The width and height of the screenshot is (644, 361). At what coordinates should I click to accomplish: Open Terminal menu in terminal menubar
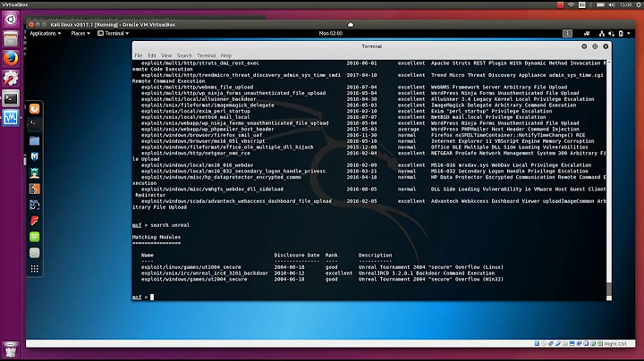[207, 55]
